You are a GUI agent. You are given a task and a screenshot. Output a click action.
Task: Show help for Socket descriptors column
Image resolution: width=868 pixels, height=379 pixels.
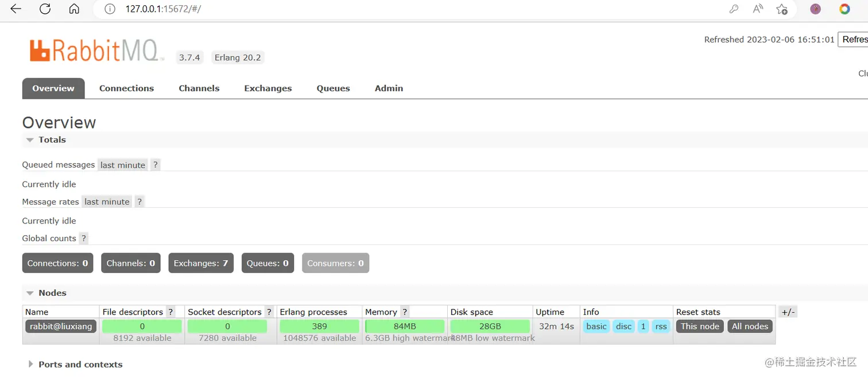(x=269, y=312)
